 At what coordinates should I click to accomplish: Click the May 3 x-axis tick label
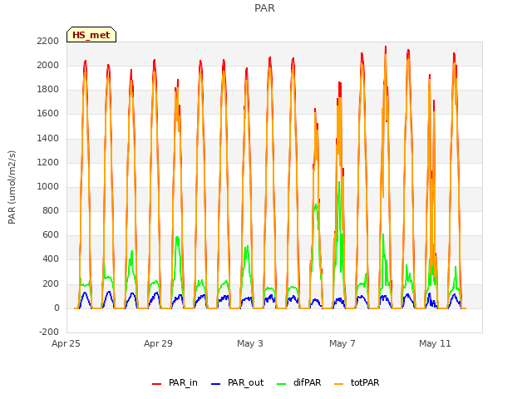tap(250, 343)
